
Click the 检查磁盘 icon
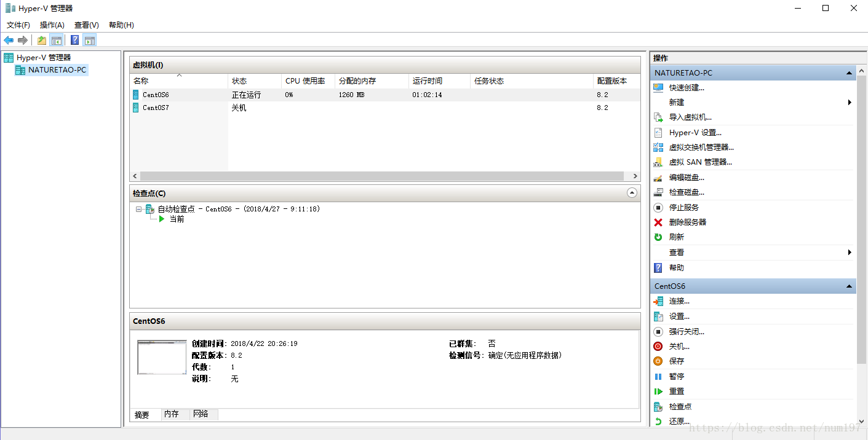point(658,192)
